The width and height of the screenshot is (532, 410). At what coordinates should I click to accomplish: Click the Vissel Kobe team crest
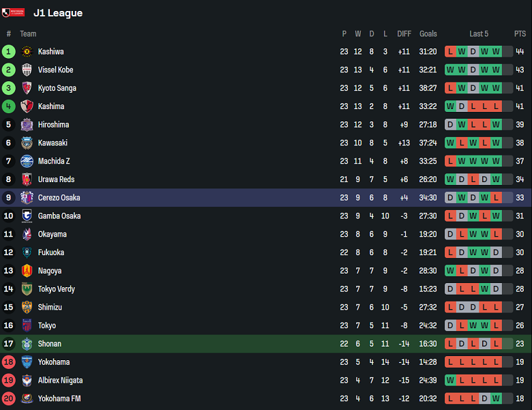click(x=27, y=70)
